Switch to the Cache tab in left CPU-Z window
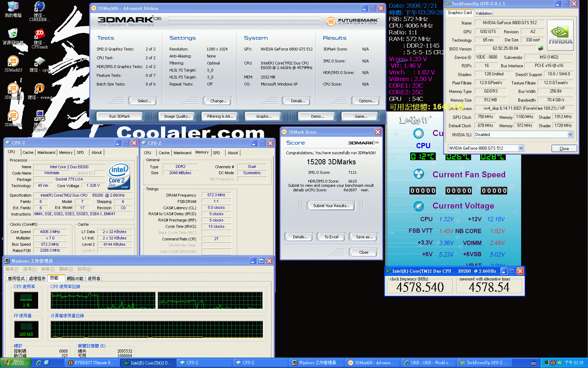Screen dimensions: 588x368 point(28,152)
